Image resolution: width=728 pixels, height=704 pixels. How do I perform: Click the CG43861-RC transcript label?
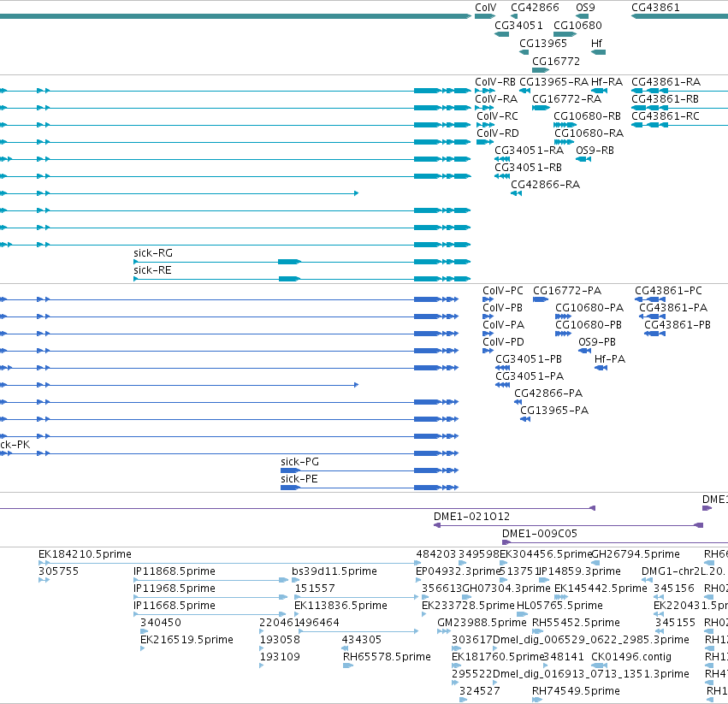[x=666, y=116]
